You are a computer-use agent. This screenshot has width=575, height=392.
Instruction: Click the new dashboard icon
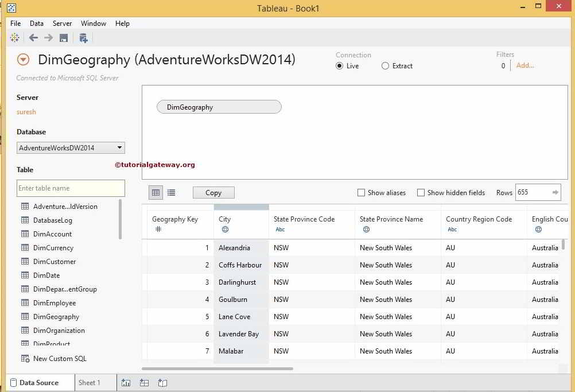pos(145,383)
